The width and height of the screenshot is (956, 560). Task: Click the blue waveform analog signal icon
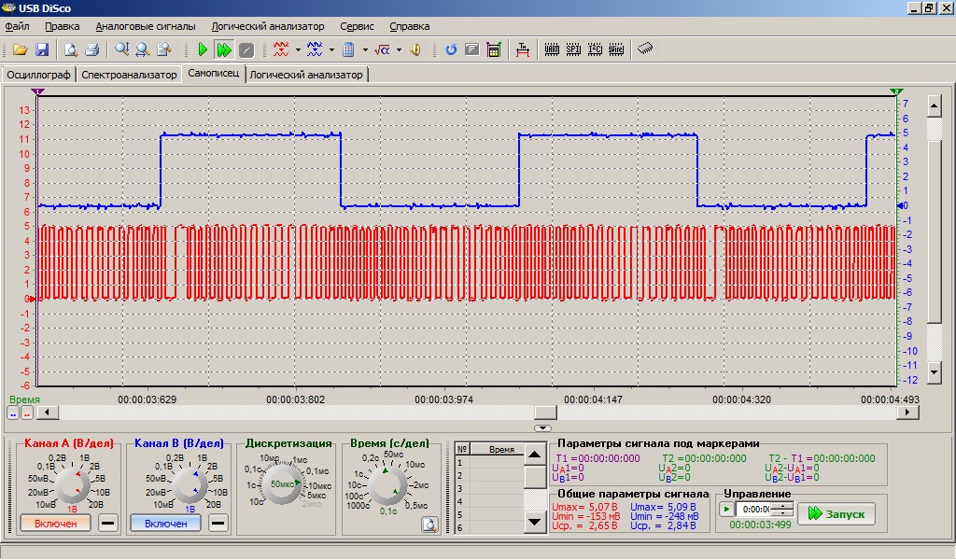coord(315,50)
